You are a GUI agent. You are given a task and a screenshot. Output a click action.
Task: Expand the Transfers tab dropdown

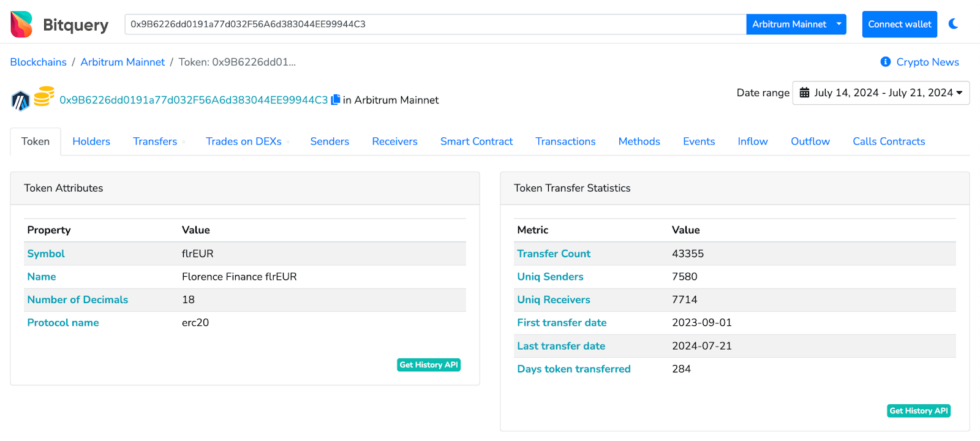tap(183, 142)
